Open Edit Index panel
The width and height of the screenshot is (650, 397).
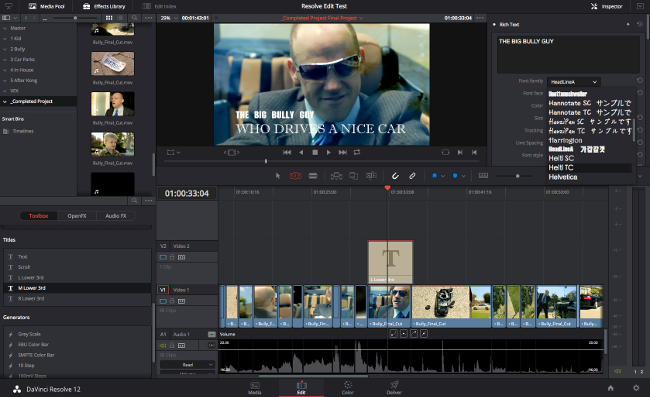pos(159,6)
